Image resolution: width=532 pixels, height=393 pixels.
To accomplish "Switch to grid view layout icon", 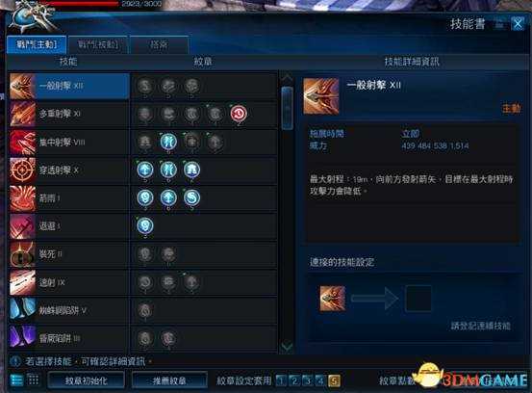I will click(34, 380).
